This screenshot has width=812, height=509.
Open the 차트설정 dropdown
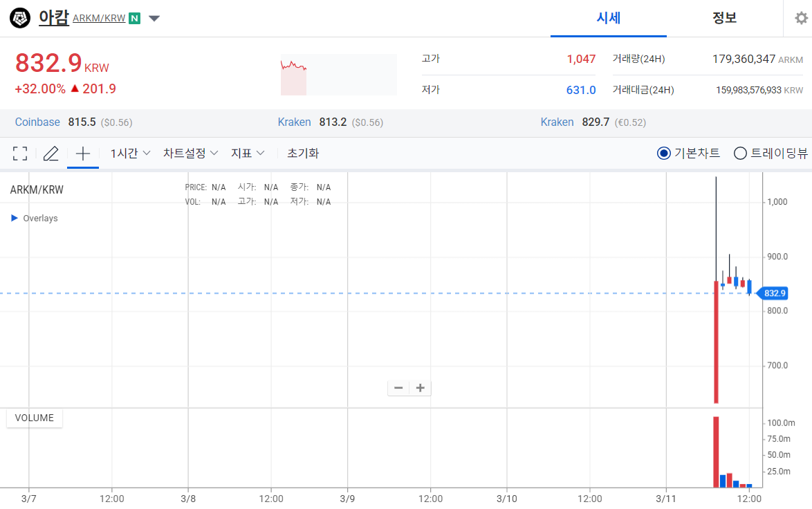pos(191,154)
